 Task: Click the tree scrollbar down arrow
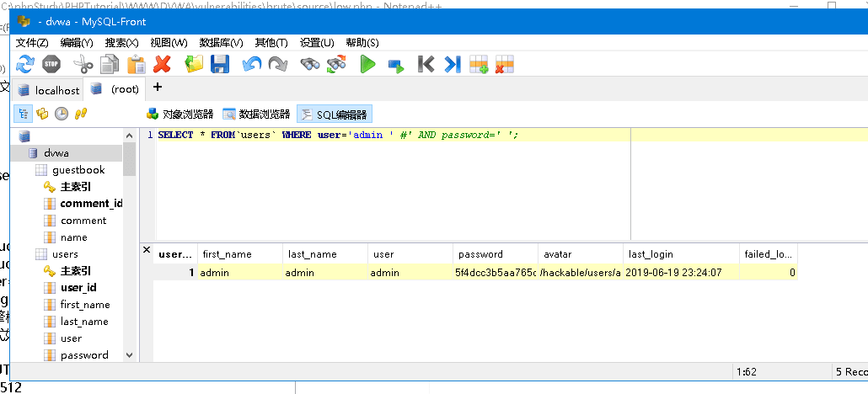pyautogui.click(x=130, y=355)
